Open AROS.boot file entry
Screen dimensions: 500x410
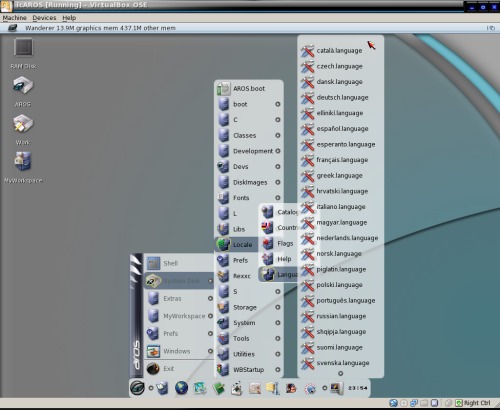tap(249, 89)
